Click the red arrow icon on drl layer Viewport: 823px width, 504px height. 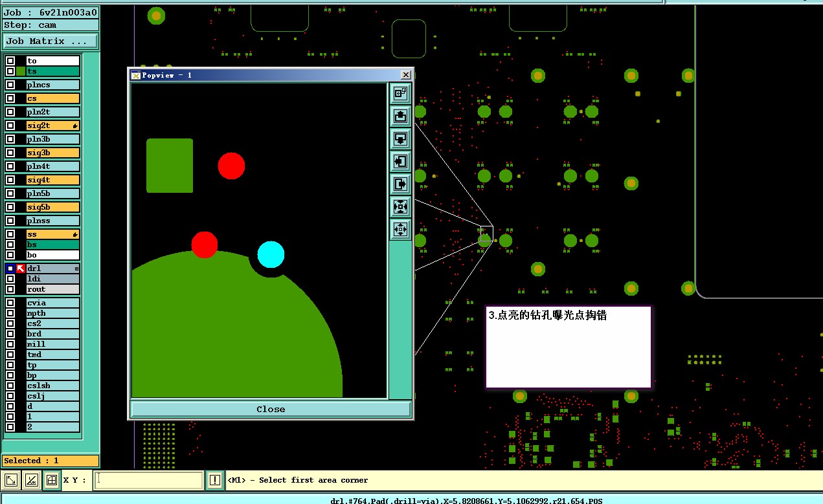point(21,268)
